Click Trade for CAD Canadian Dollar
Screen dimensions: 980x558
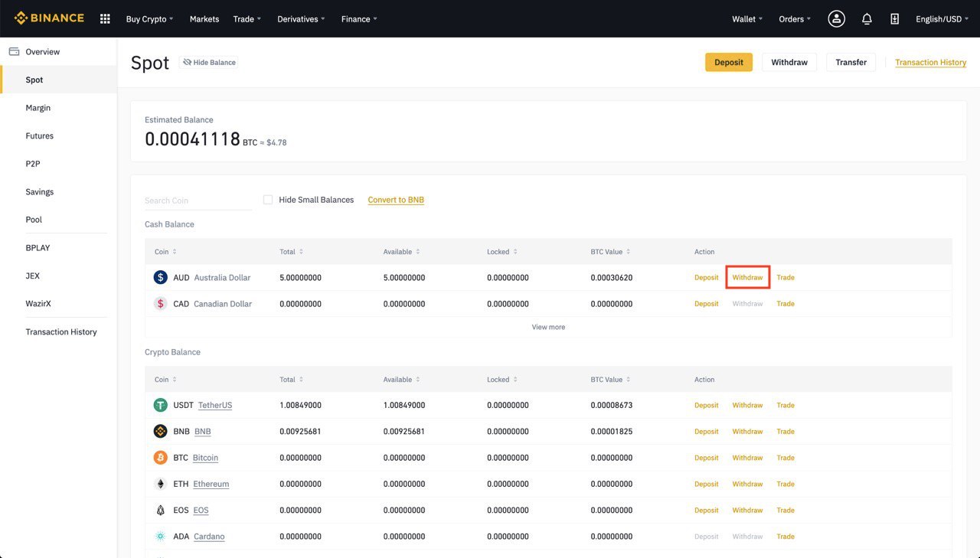pyautogui.click(x=786, y=304)
